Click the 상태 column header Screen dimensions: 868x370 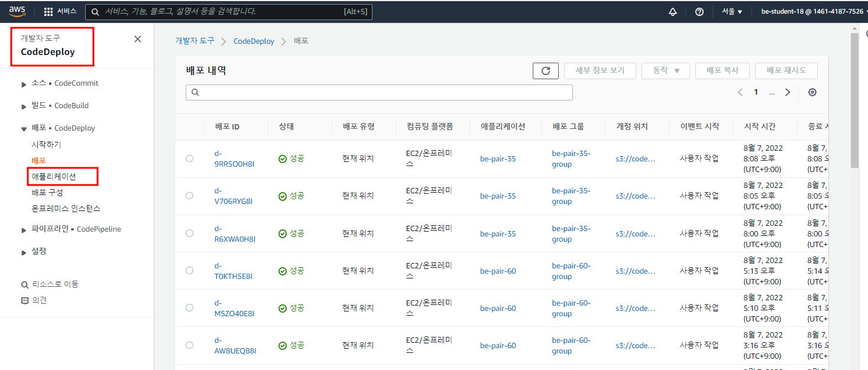(286, 126)
